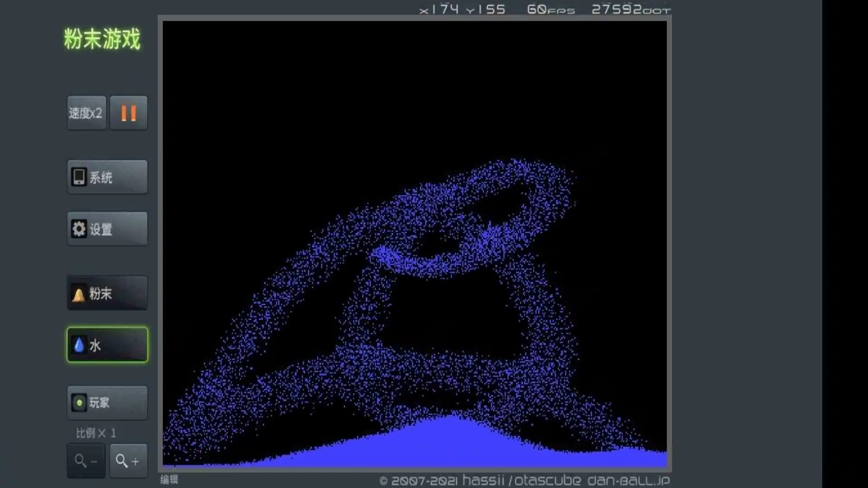Click the empty black top-left canvas area
The width and height of the screenshot is (868, 488).
(228, 81)
